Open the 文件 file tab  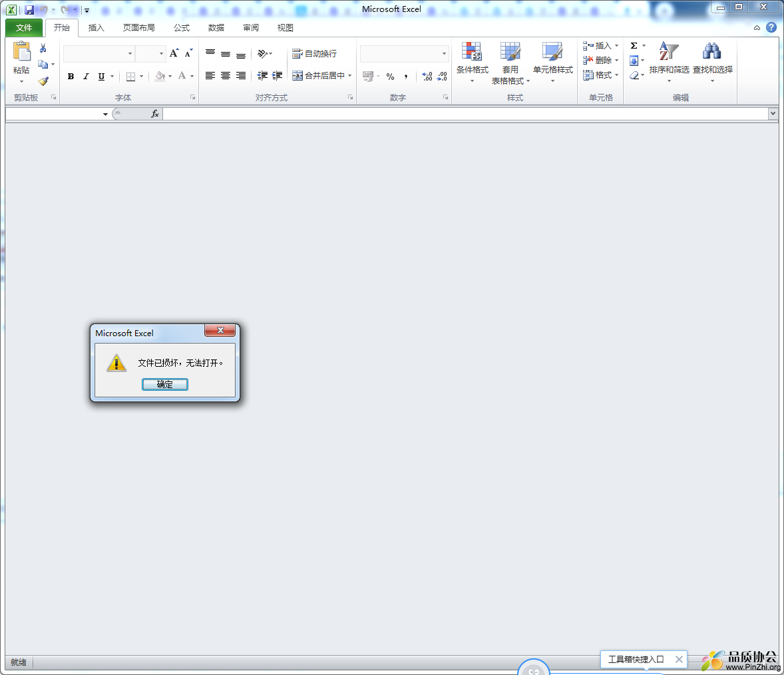pyautogui.click(x=23, y=27)
